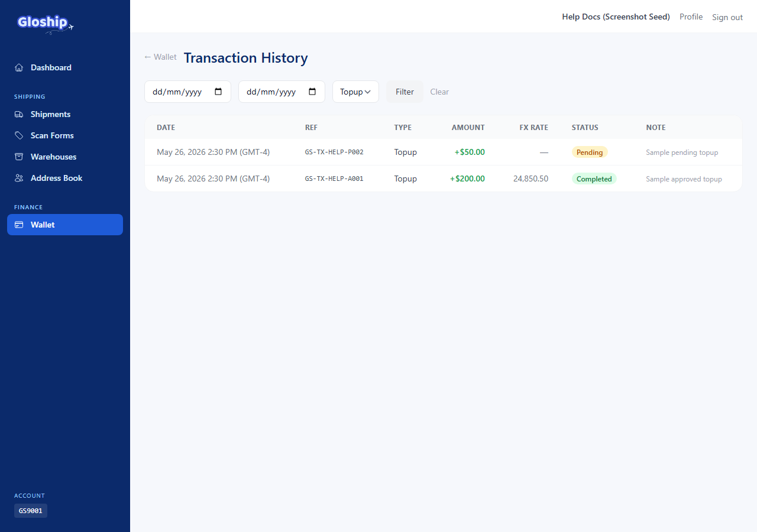Click the Transaction History heading
Image resolution: width=757 pixels, height=532 pixels.
[x=246, y=58]
